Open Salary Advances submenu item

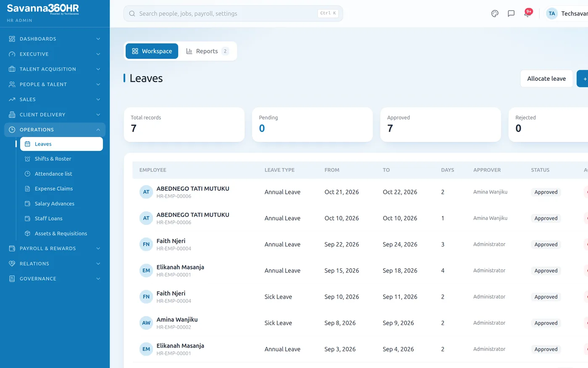pos(61,204)
